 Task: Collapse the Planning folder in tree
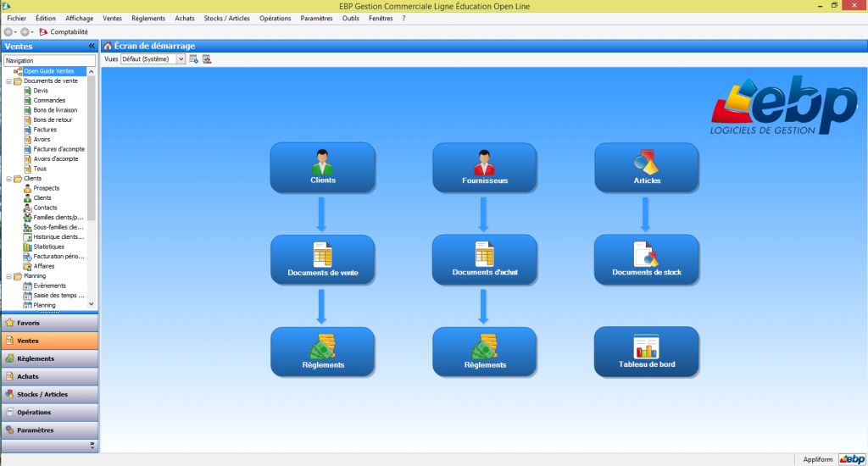(8, 276)
